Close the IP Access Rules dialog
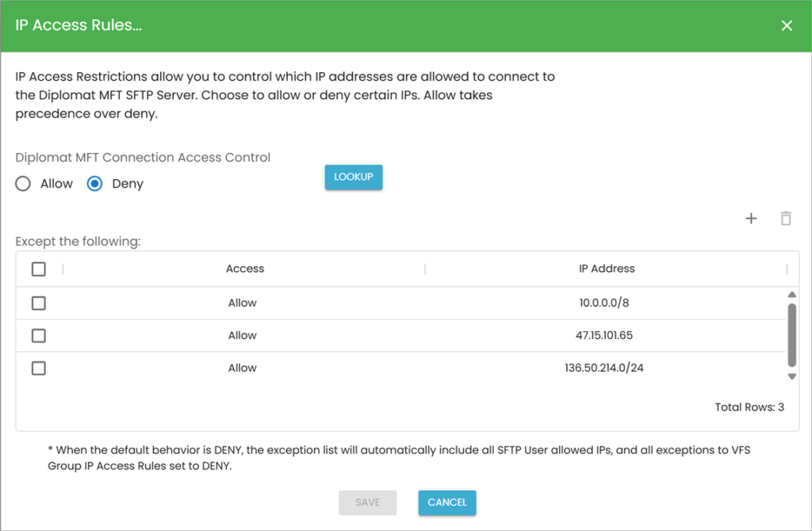 (787, 25)
